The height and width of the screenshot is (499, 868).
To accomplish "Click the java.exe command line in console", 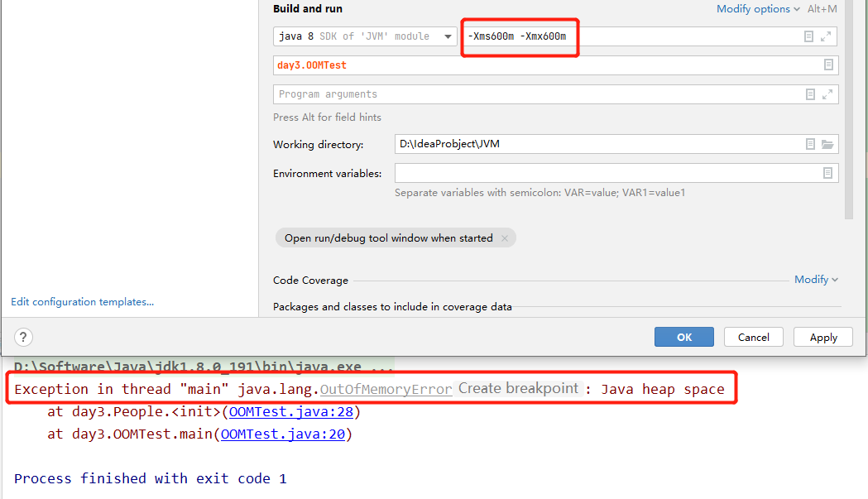I will (204, 366).
